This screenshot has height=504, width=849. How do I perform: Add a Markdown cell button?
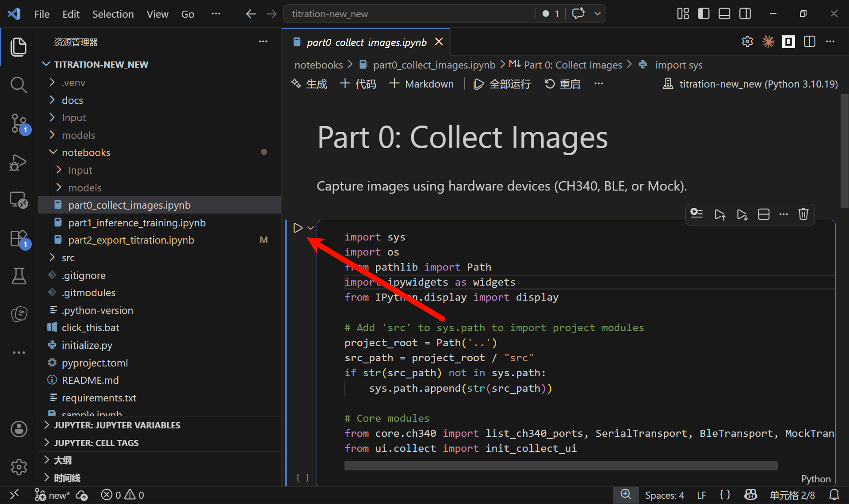tap(421, 84)
